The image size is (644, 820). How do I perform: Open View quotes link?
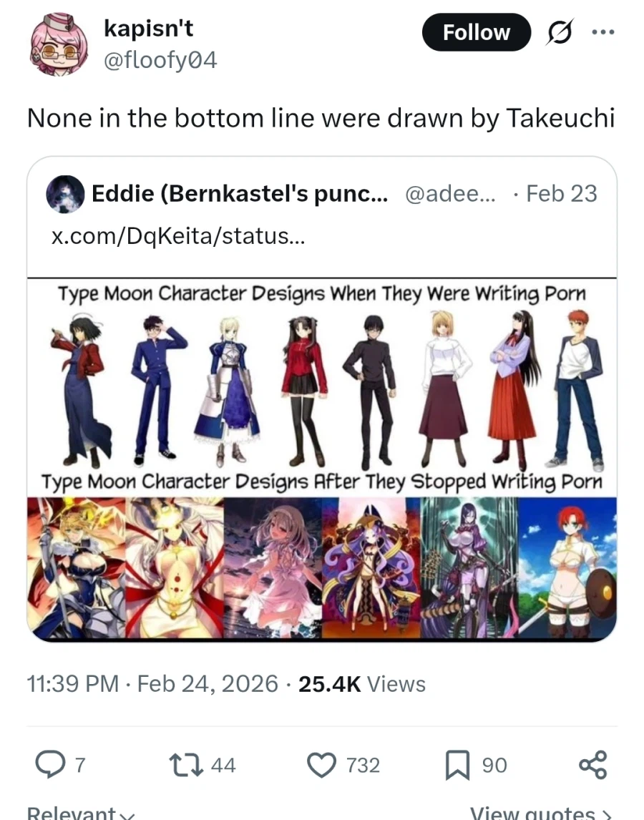541,812
